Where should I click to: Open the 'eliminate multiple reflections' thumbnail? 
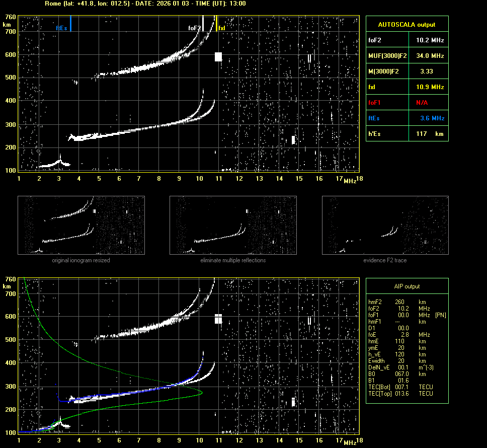click(x=233, y=226)
